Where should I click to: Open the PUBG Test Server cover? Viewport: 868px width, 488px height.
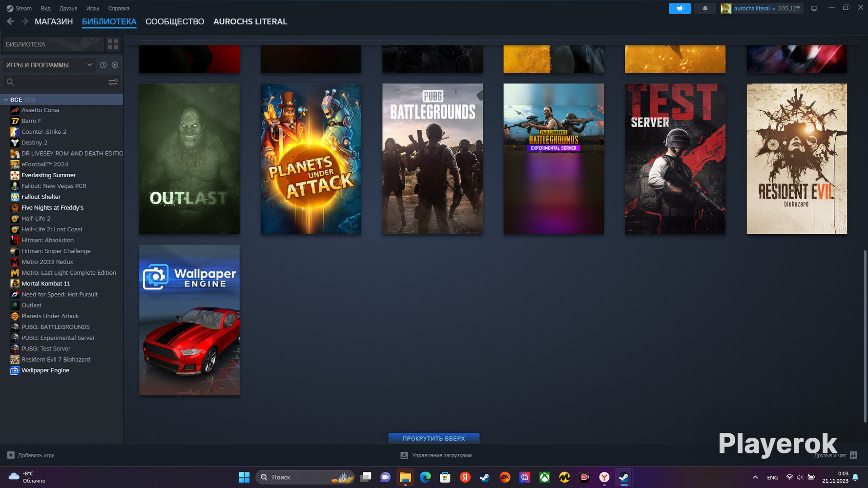pyautogui.click(x=675, y=159)
